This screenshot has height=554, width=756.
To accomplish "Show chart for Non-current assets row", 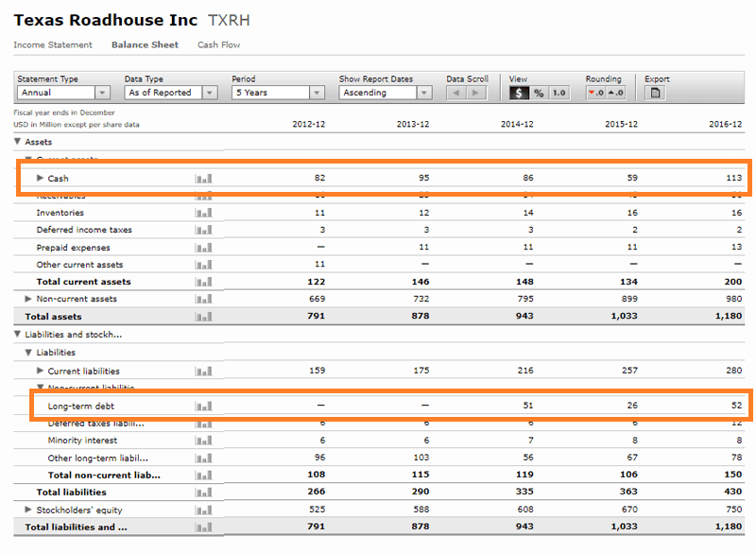I will tap(203, 299).
